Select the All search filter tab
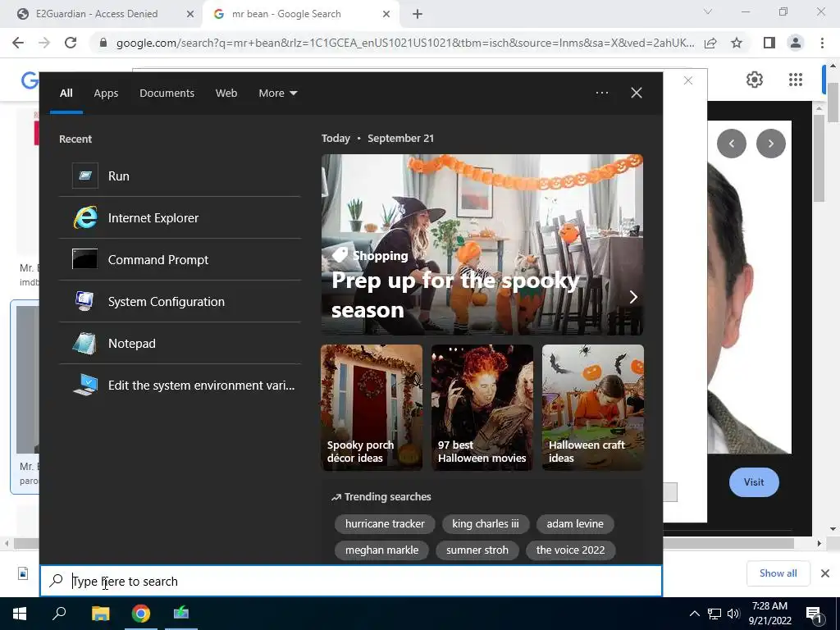Screen dimensions: 840x630 coord(66,94)
